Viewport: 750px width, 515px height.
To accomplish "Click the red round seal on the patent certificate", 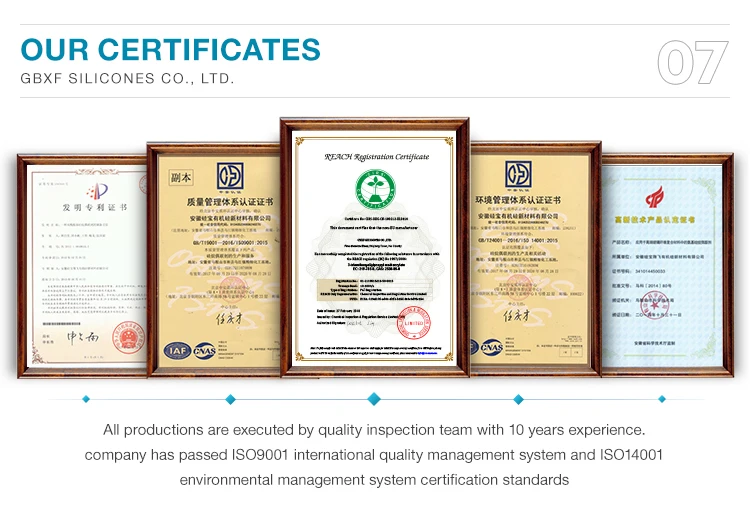I will (129, 337).
